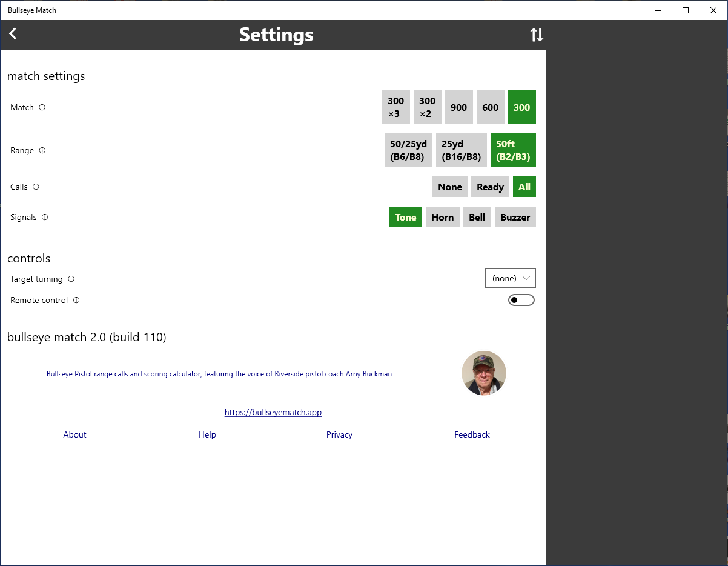
Task: Open the bullseyematch.app link
Action: [273, 412]
